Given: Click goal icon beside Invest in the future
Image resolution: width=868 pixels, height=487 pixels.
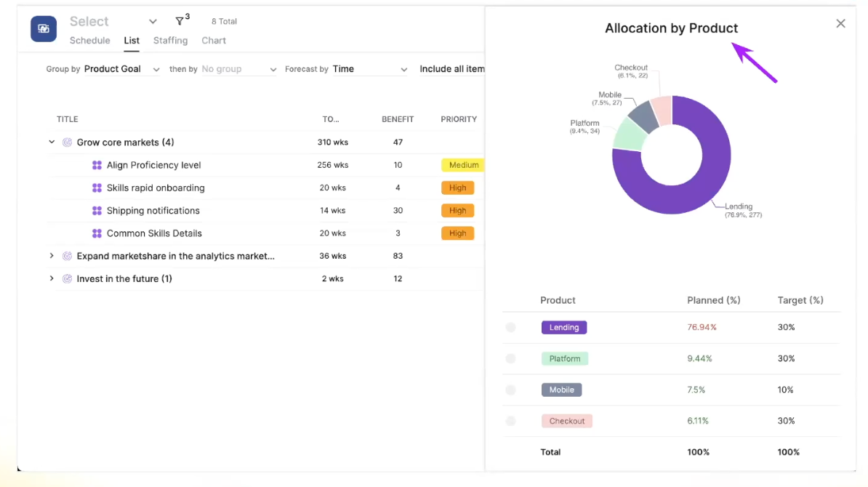Looking at the screenshot, I should pos(67,278).
